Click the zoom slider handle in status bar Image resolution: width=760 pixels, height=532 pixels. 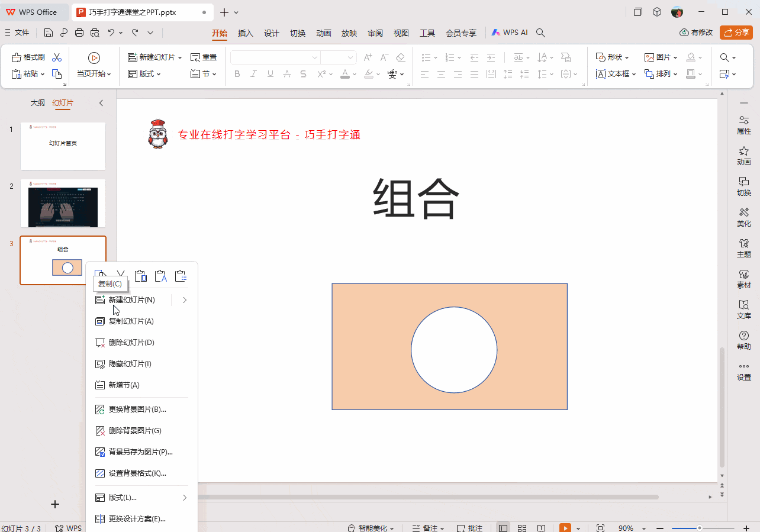coord(700,528)
